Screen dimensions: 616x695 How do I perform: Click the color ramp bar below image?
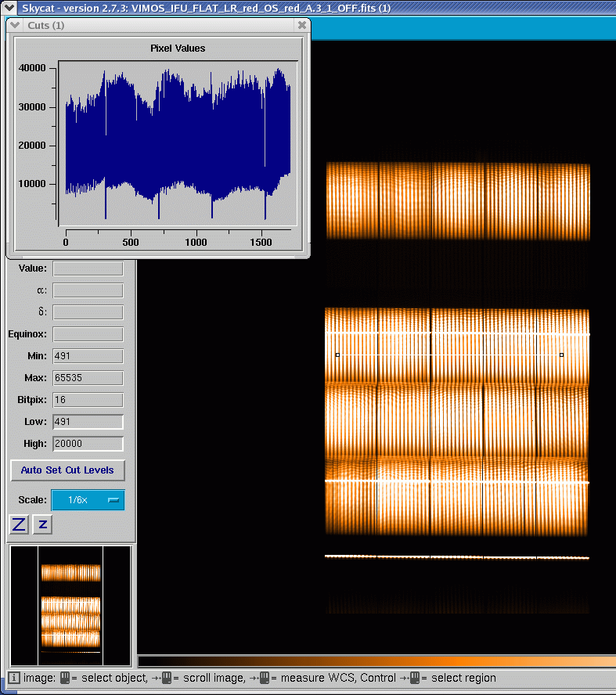[376, 662]
